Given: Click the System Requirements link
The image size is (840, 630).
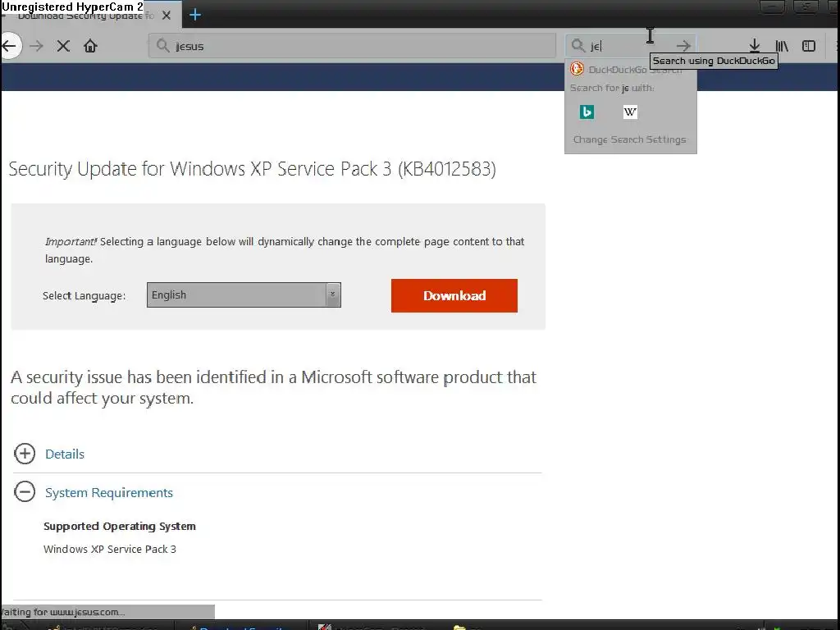Looking at the screenshot, I should click(109, 493).
